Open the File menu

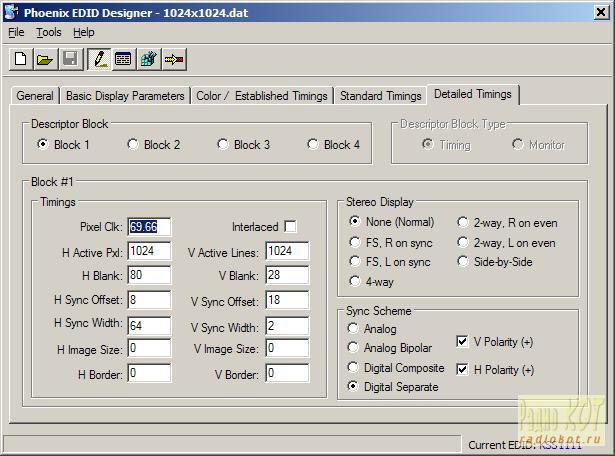(16, 32)
